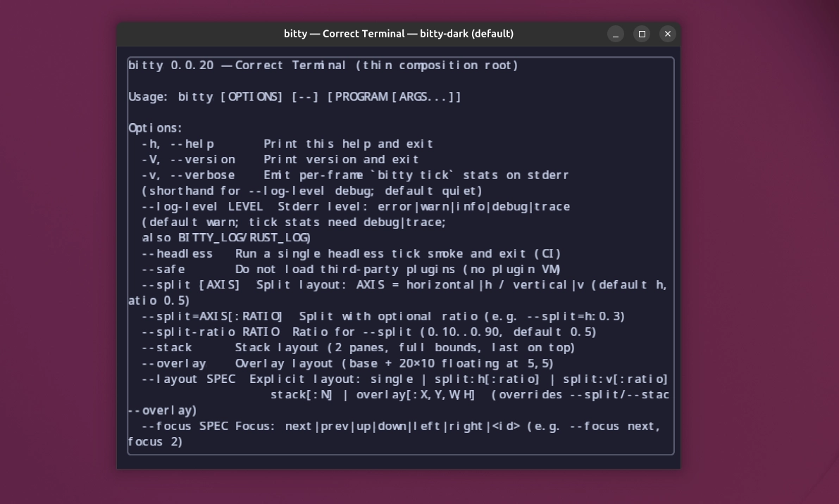
Task: Click the 'Options:' heading
Action: 155,128
